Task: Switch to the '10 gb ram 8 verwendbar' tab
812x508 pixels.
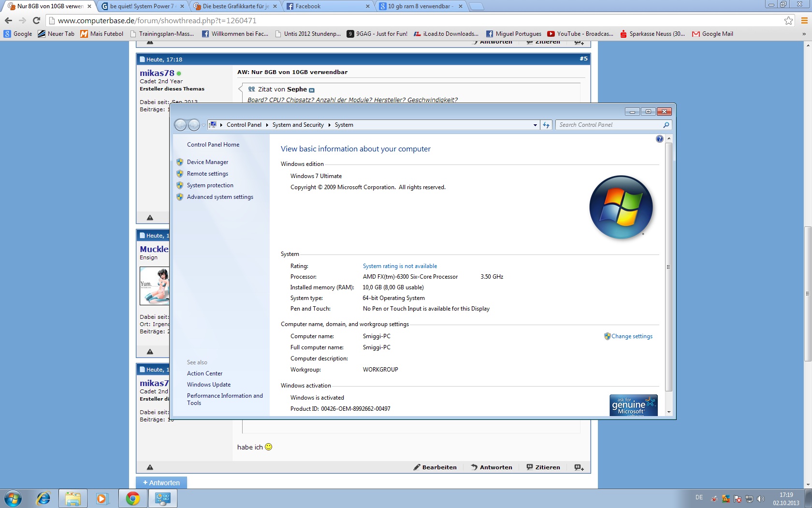Action: (421, 6)
